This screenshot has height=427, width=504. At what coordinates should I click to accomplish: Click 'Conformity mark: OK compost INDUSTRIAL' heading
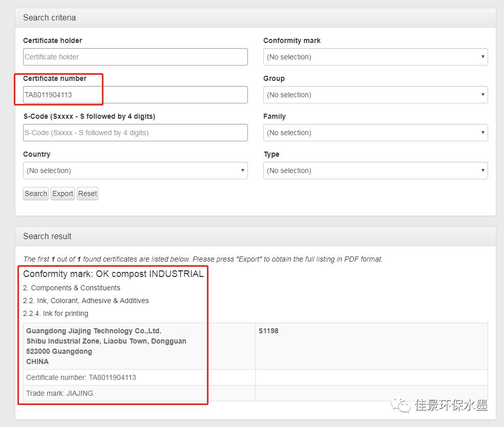114,274
